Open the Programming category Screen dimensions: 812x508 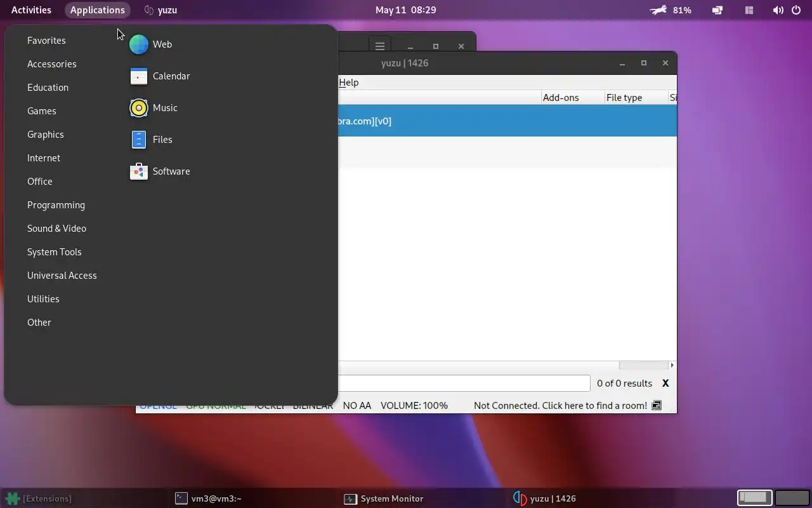56,205
